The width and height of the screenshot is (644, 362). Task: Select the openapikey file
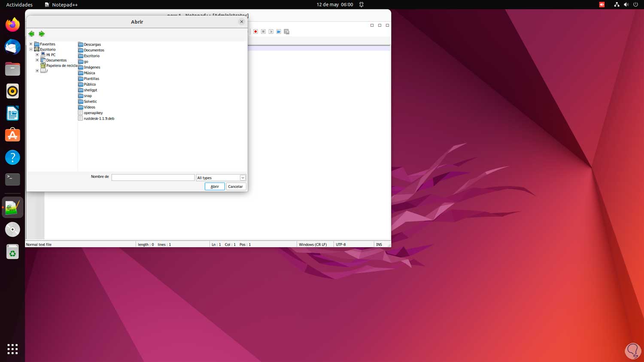pyautogui.click(x=93, y=113)
